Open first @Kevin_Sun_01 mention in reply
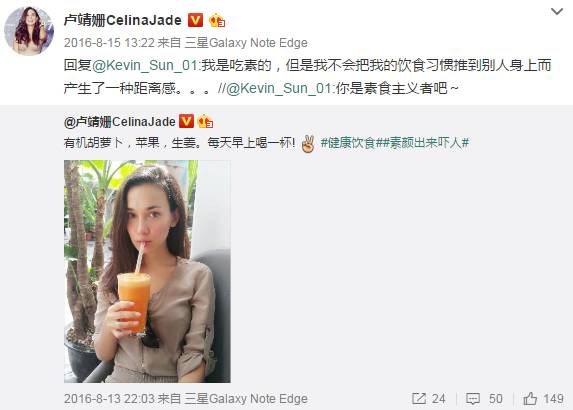The width and height of the screenshot is (573, 410). pos(145,65)
